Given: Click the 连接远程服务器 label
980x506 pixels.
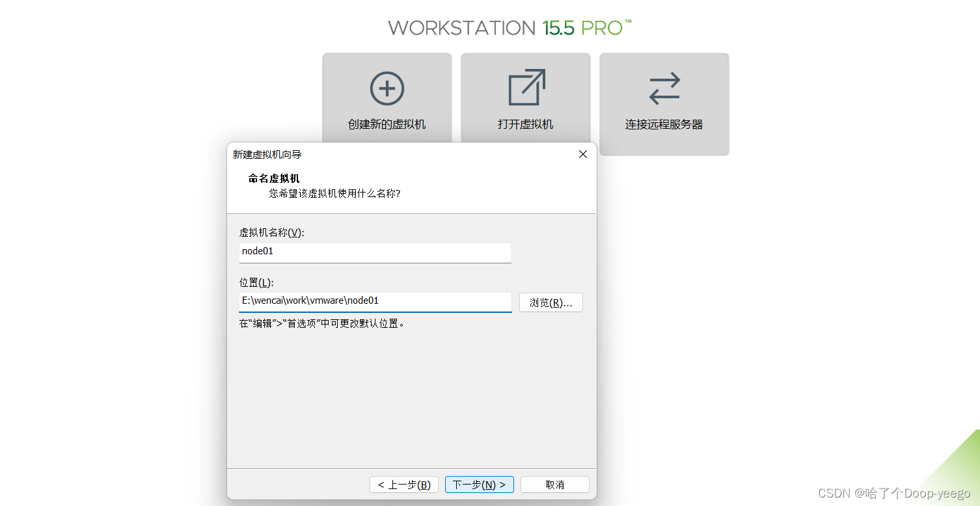Looking at the screenshot, I should click(x=664, y=124).
